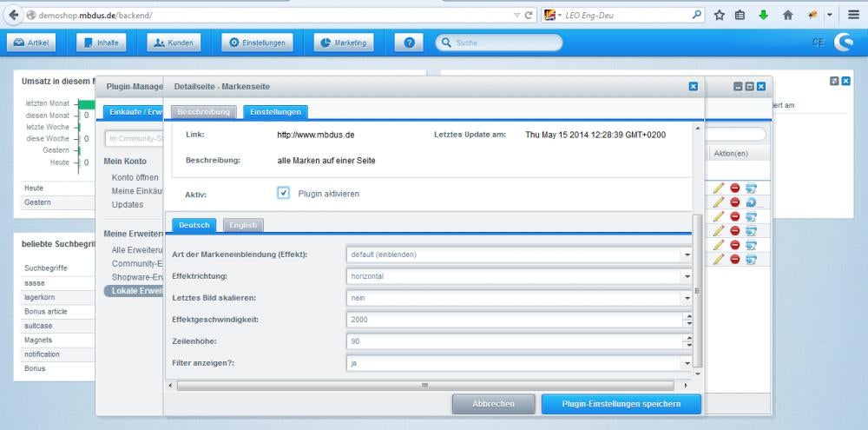Click the Shopware logo in top-right corner
Screen dimensions: 868x430
843,43
